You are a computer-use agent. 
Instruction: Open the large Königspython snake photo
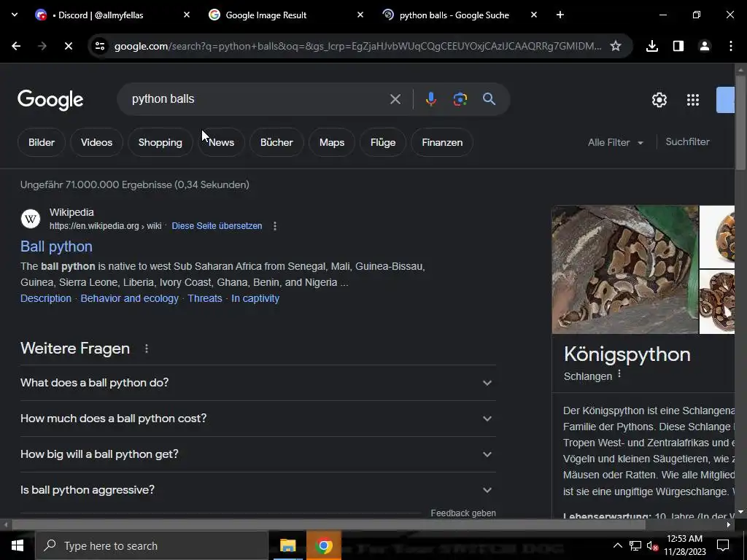coord(625,270)
